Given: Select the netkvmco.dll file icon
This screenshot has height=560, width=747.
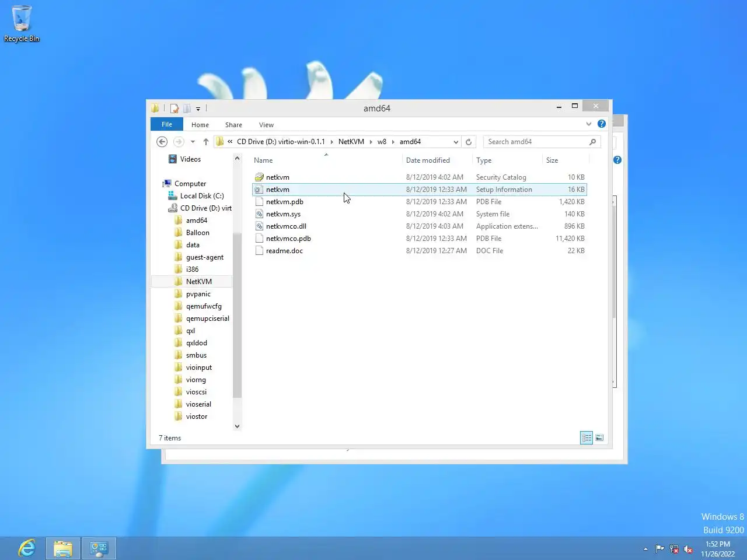Looking at the screenshot, I should click(x=259, y=226).
